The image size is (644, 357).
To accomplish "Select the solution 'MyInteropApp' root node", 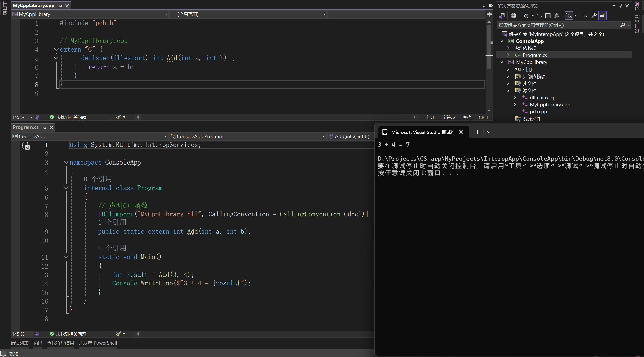I will click(x=556, y=34).
